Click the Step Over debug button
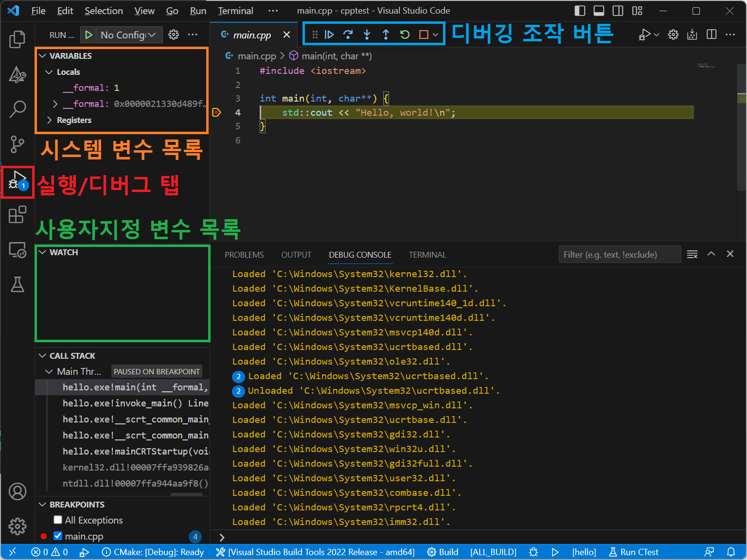Image resolution: width=747 pixels, height=560 pixels. (x=348, y=35)
